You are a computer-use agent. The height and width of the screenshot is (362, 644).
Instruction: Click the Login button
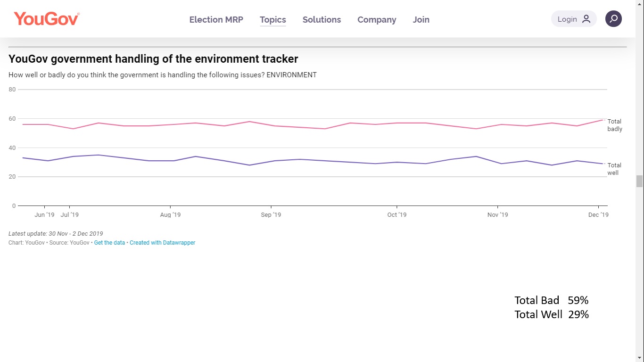pyautogui.click(x=574, y=19)
